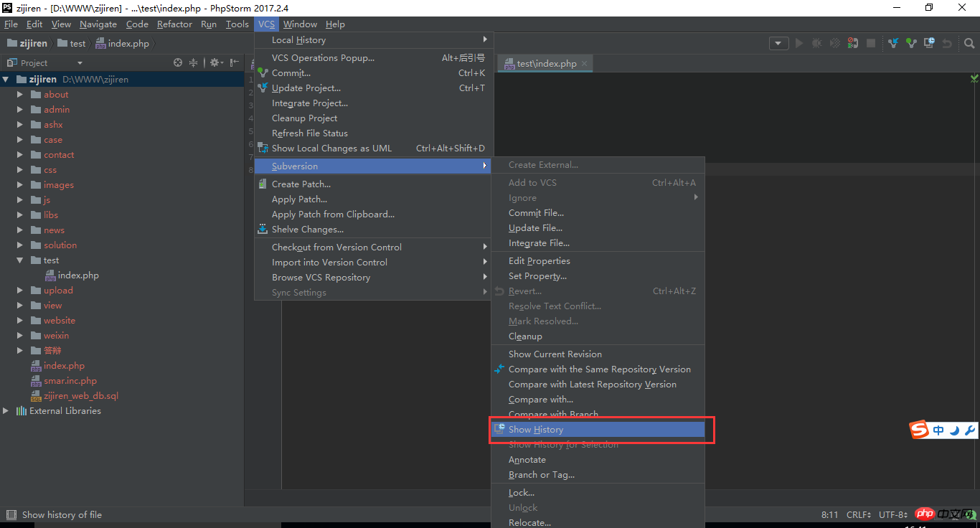The height and width of the screenshot is (528, 980).
Task: Click Sogou moon icon
Action: point(954,430)
